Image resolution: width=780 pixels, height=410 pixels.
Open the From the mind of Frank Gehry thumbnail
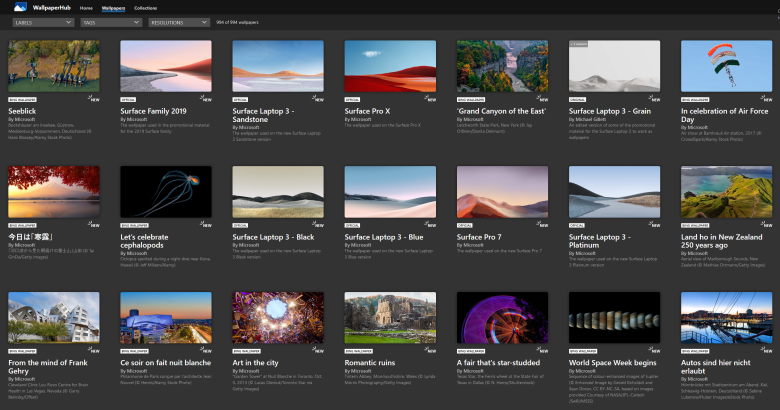[x=54, y=318]
